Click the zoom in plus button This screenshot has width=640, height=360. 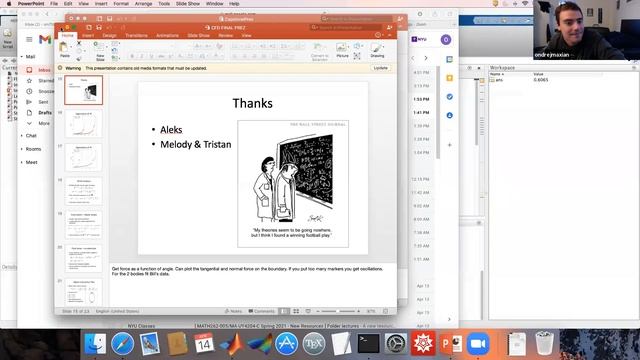point(358,311)
